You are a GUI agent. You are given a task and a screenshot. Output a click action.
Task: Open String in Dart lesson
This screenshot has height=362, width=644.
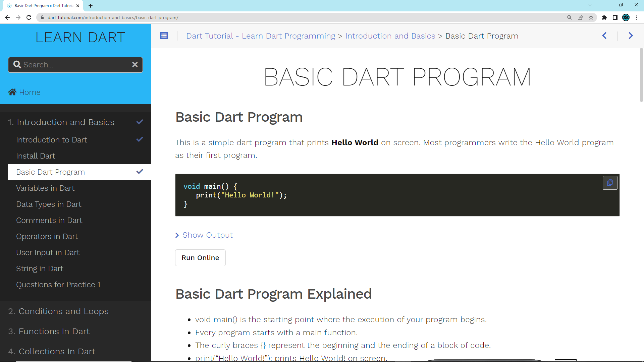(40, 268)
